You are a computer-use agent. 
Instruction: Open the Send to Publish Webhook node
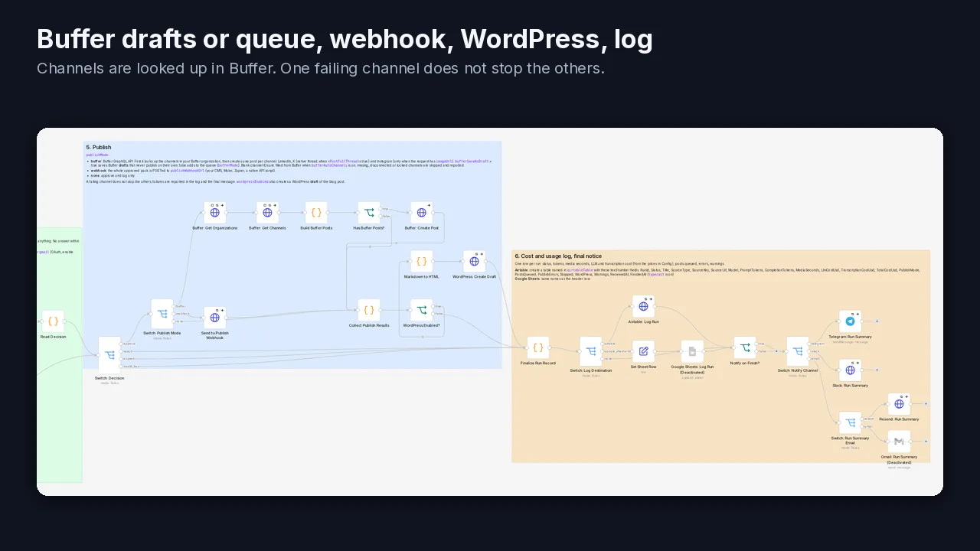(x=215, y=318)
